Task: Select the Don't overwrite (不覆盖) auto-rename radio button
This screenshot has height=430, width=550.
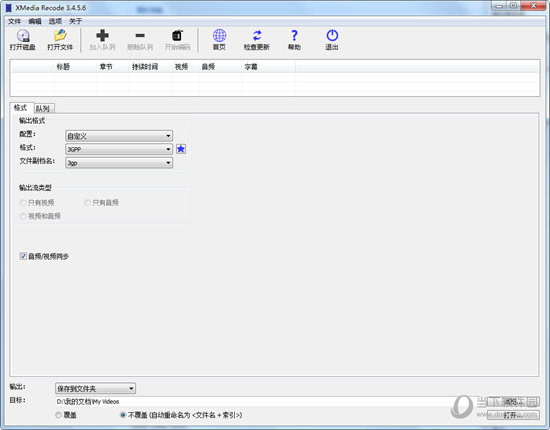Action: [123, 415]
